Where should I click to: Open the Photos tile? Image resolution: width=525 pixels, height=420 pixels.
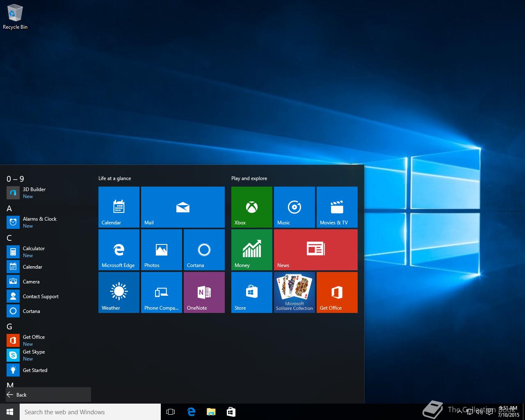[x=162, y=250]
